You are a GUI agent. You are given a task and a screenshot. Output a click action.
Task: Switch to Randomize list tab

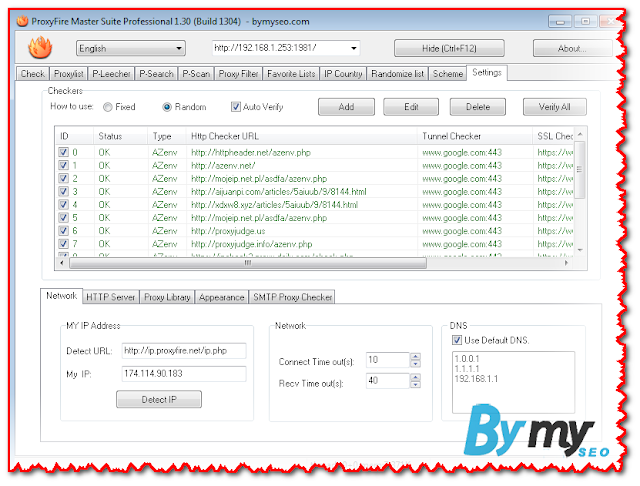pyautogui.click(x=398, y=74)
